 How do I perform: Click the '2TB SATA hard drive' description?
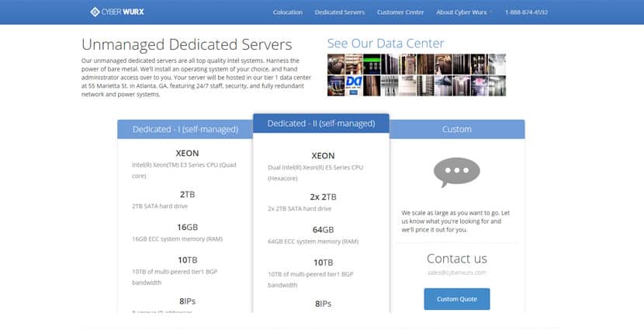pyautogui.click(x=160, y=206)
